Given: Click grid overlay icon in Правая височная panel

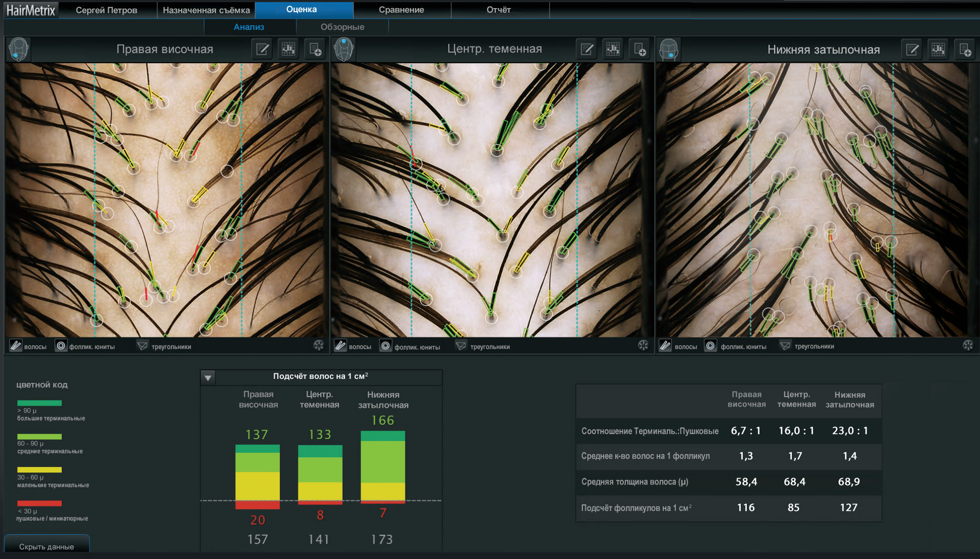Looking at the screenshot, I should pos(288,49).
